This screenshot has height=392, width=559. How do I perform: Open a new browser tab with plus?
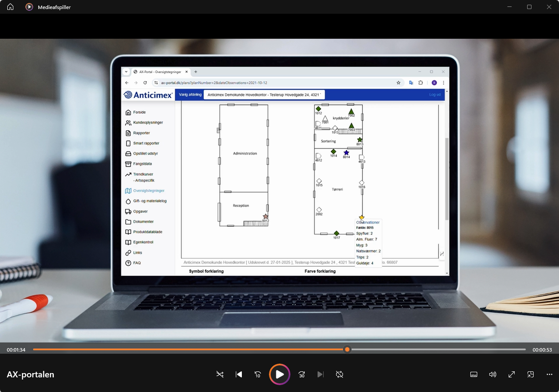coord(196,72)
